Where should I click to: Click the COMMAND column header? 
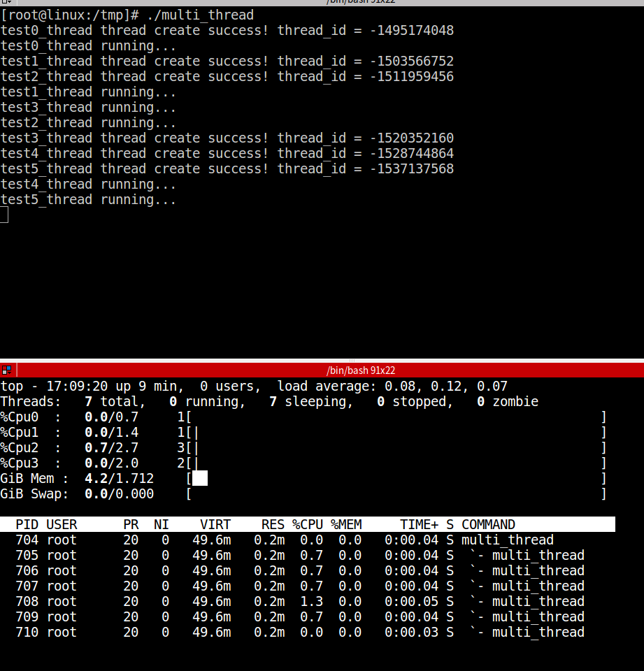click(488, 524)
